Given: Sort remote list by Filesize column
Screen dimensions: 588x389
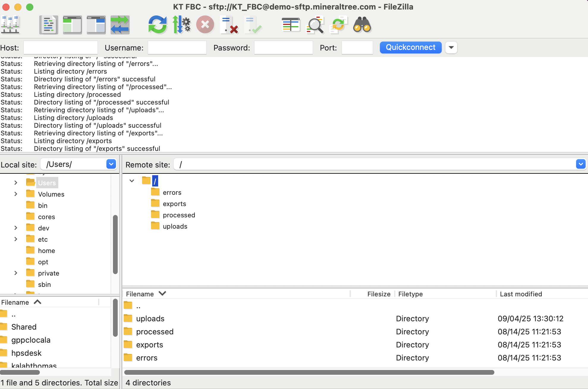Looking at the screenshot, I should click(372, 294).
